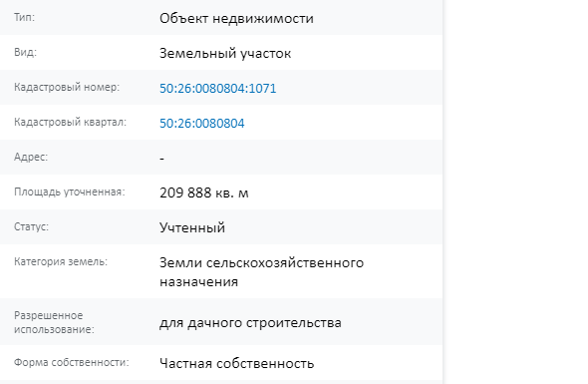Click the 'Тип:' label
The image size is (588, 384).
[x=24, y=17]
